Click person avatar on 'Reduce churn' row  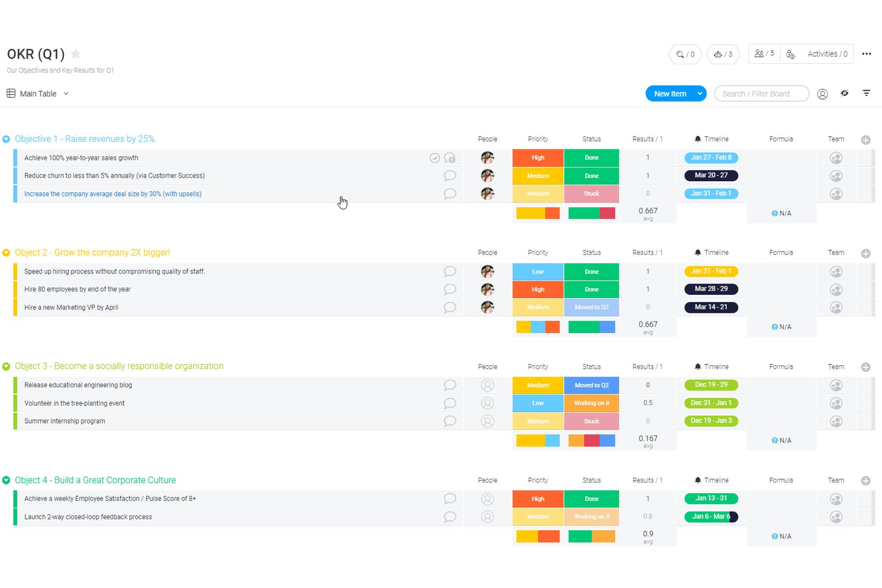pyautogui.click(x=487, y=176)
